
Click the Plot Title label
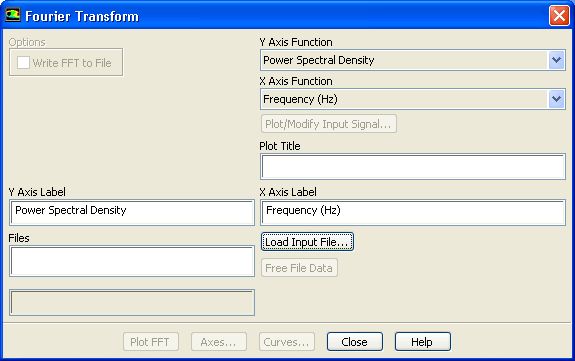click(x=280, y=146)
